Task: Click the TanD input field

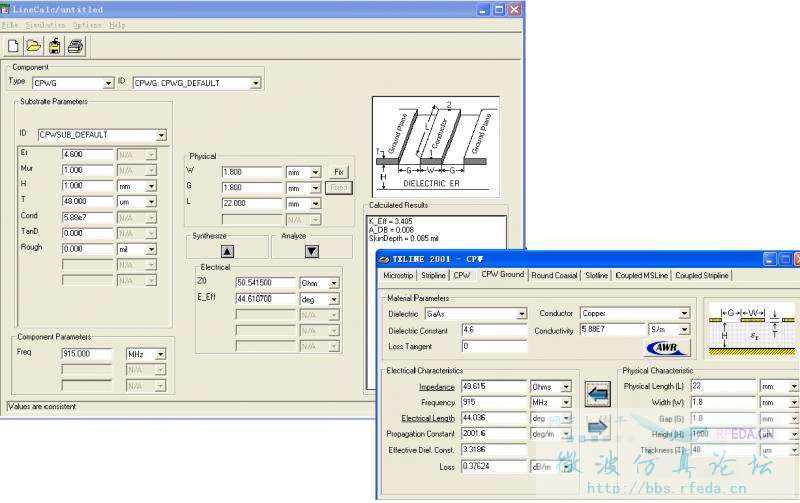Action: click(x=88, y=233)
